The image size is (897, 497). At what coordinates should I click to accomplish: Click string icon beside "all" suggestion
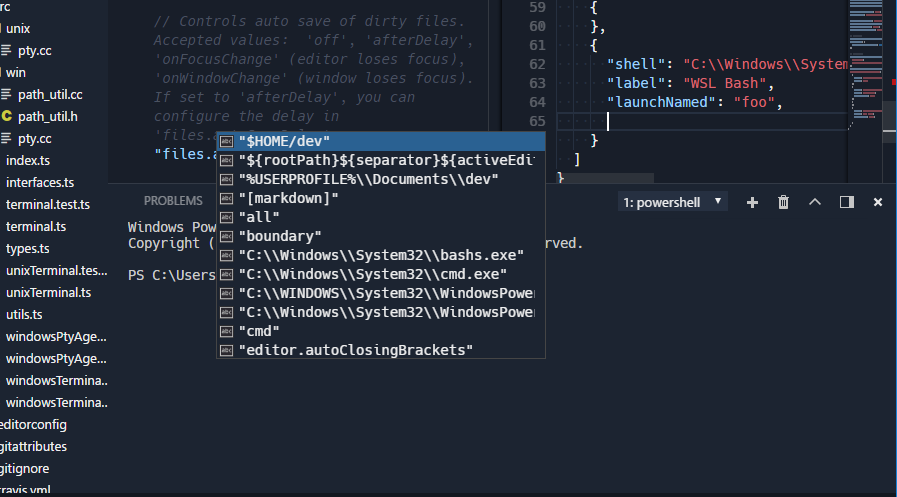click(227, 217)
